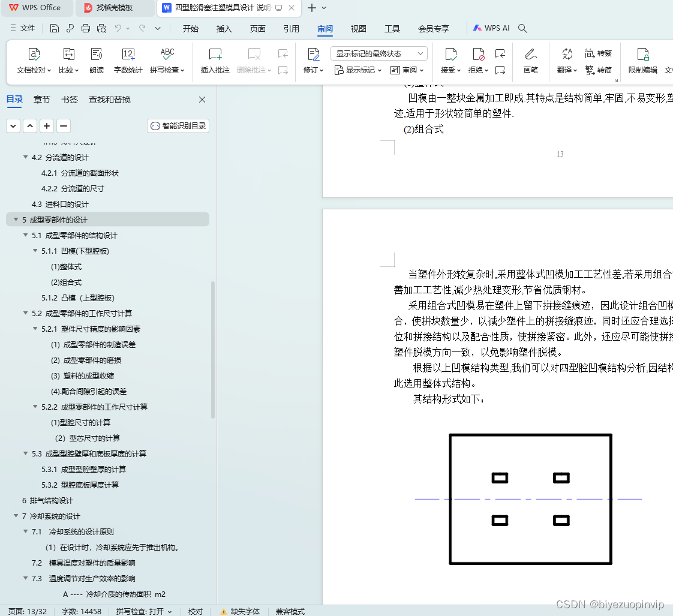Click the 比较 compare documents icon

tap(68, 55)
